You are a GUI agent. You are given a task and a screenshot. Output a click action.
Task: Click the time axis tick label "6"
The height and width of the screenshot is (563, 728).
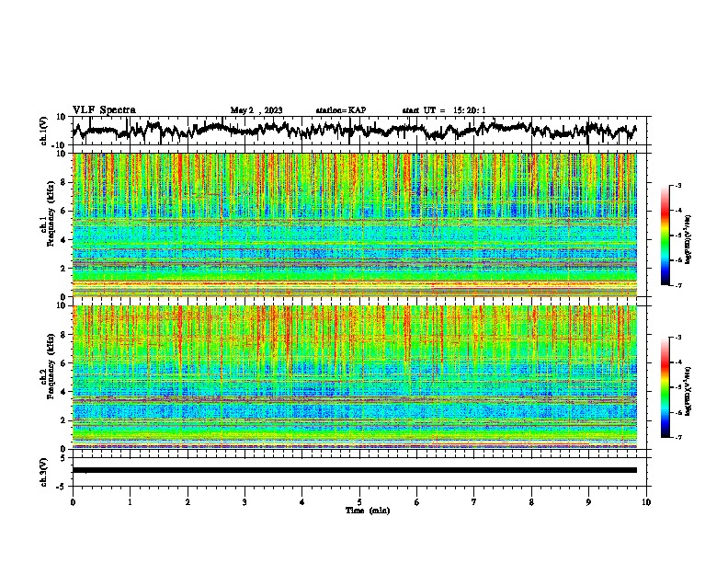417,502
